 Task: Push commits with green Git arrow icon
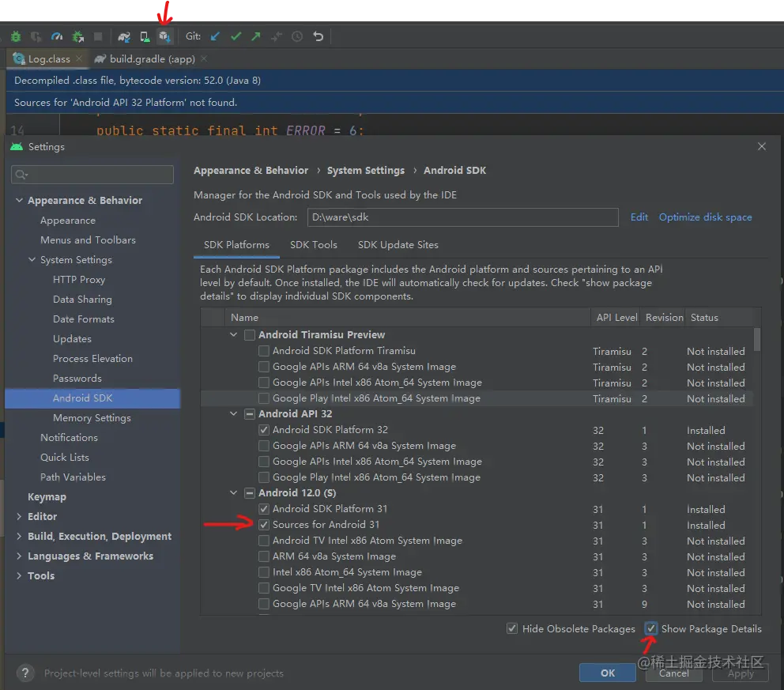pyautogui.click(x=254, y=36)
